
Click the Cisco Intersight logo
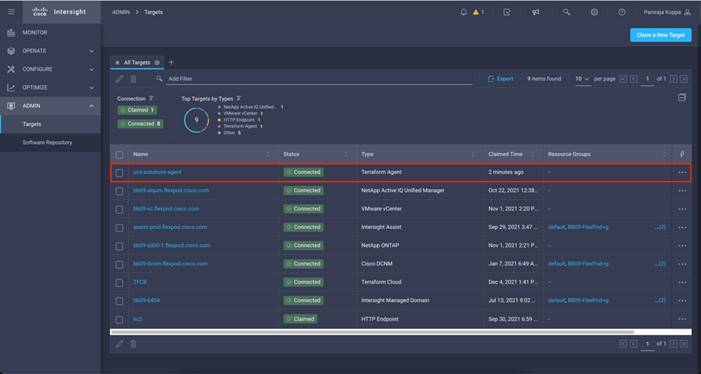pos(59,12)
